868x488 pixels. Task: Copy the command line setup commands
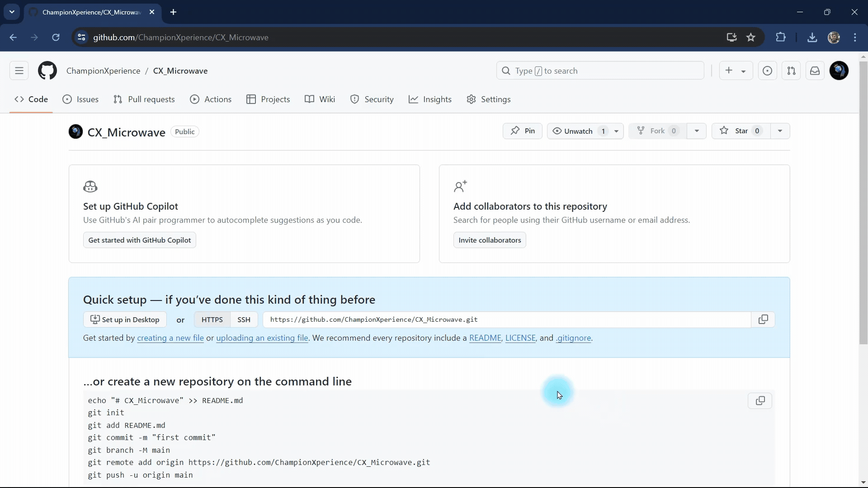coord(760,401)
